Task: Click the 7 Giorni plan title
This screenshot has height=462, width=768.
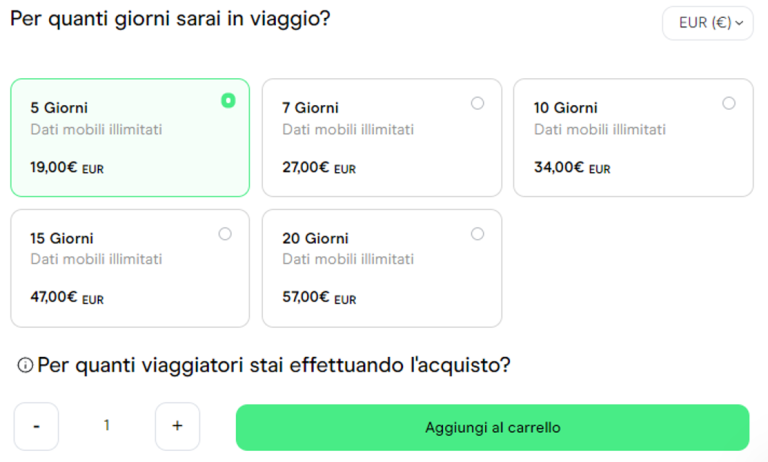Action: 310,108
